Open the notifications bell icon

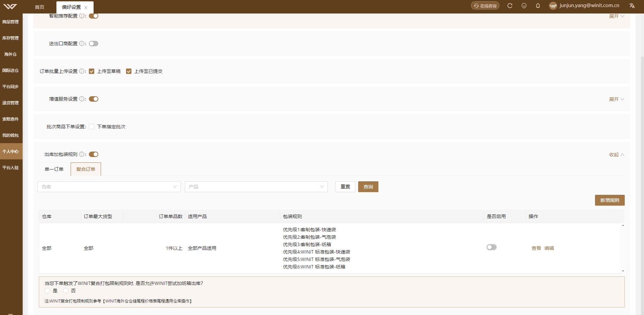coord(538,6)
